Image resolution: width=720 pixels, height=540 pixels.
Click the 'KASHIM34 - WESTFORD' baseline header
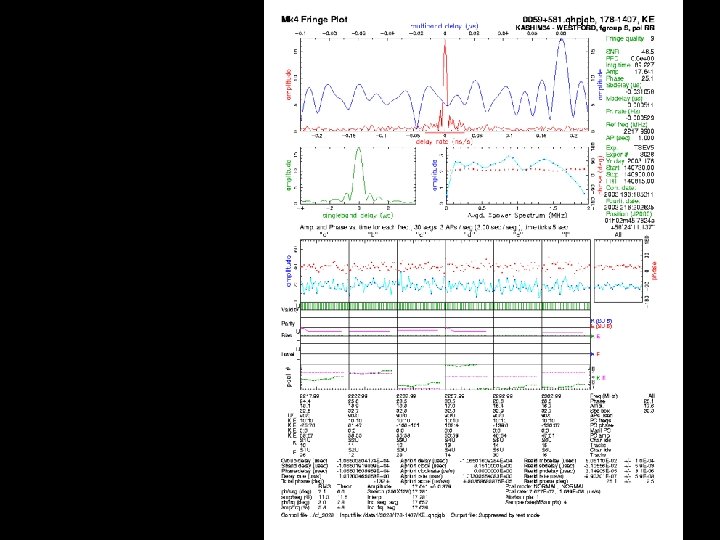(x=555, y=28)
